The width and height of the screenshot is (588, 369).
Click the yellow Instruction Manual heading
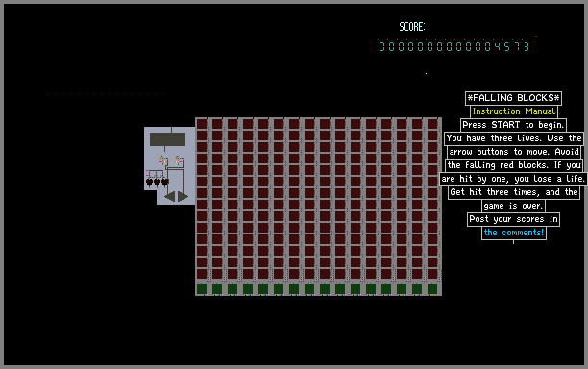pos(514,111)
